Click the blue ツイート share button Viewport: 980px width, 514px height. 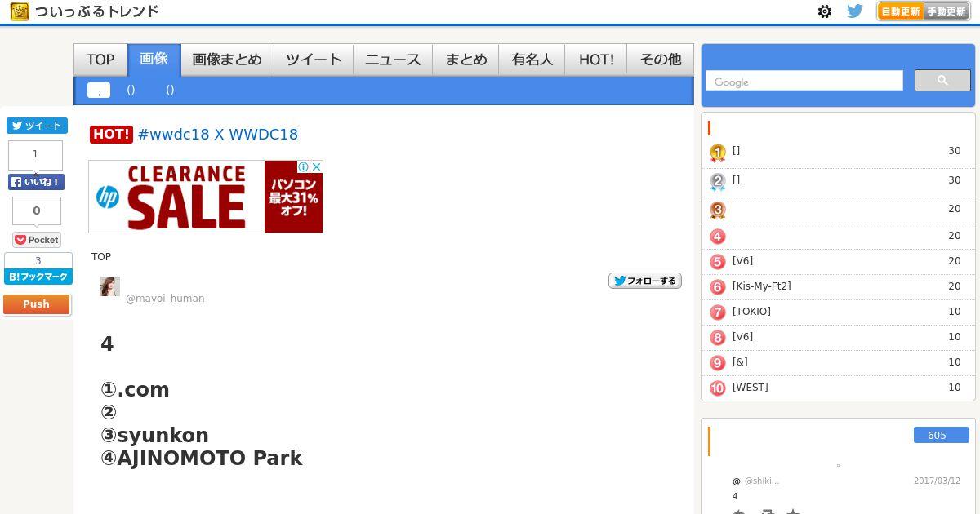tap(37, 126)
